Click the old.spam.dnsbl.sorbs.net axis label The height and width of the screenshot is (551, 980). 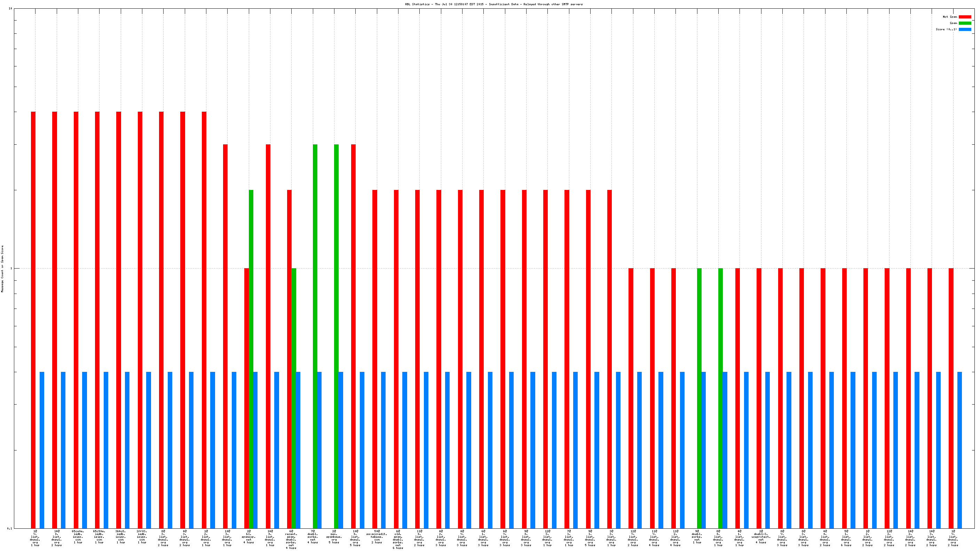tap(398, 539)
